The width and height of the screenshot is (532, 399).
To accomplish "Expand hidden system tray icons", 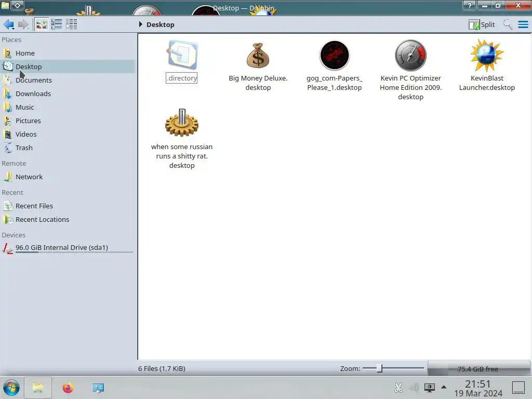I will (444, 387).
